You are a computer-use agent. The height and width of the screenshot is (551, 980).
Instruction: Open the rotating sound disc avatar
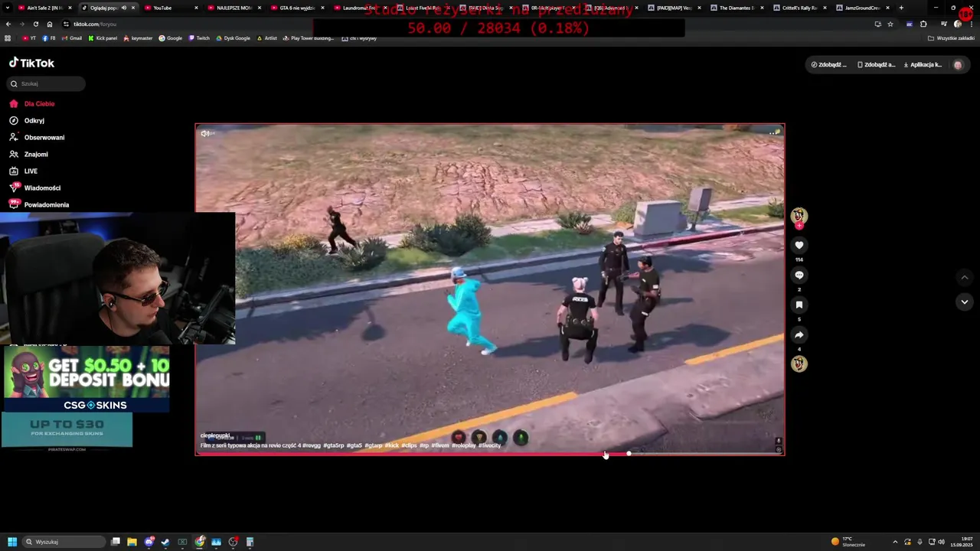coord(799,364)
